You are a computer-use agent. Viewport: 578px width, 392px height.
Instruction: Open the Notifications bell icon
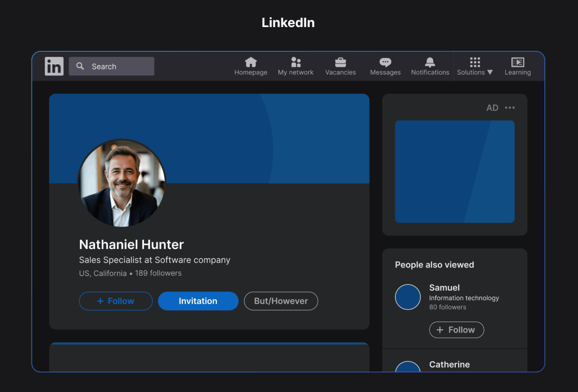pos(430,62)
